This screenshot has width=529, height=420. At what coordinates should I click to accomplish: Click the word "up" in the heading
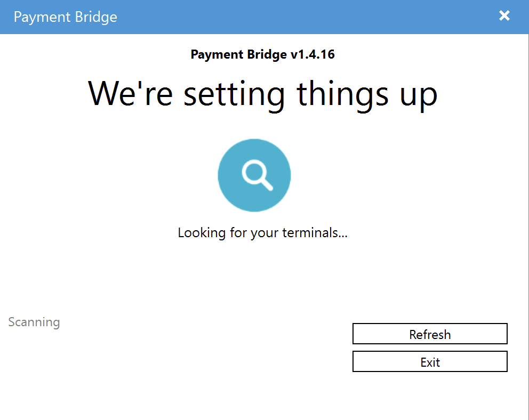click(419, 94)
